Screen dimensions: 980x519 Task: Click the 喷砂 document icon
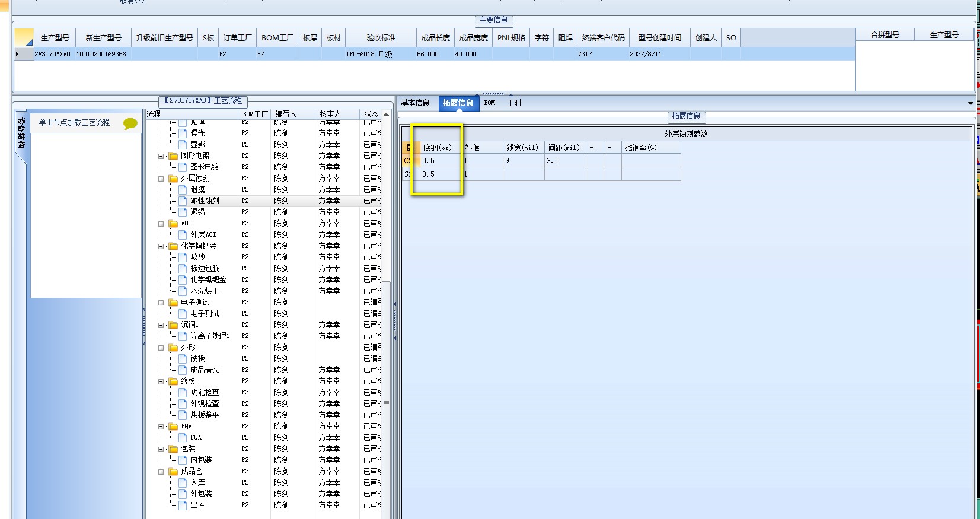click(183, 257)
